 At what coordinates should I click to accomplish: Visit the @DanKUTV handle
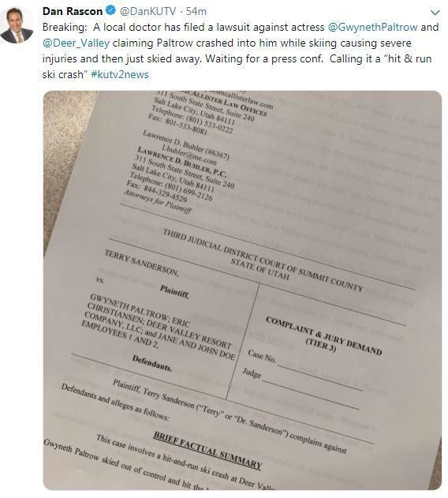click(x=147, y=11)
